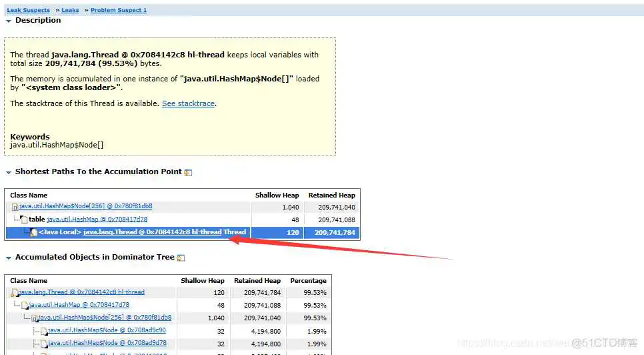
Task: Click HashMap @ 0x708417d78 icon in Dominator Tree
Action: point(24,306)
